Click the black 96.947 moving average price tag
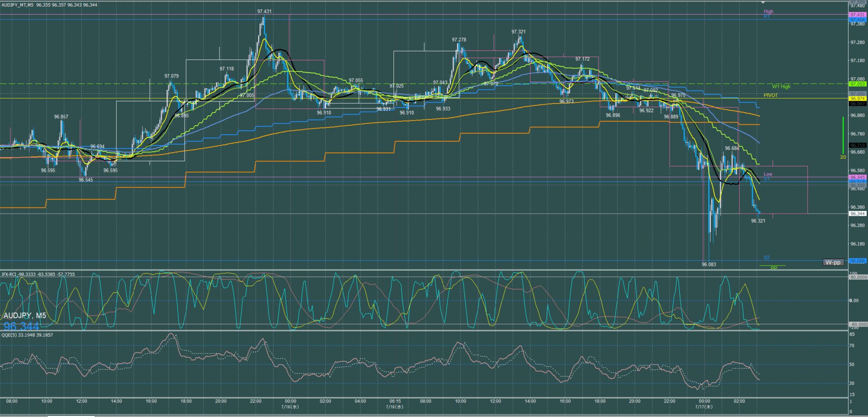The image size is (868, 417). [x=857, y=103]
